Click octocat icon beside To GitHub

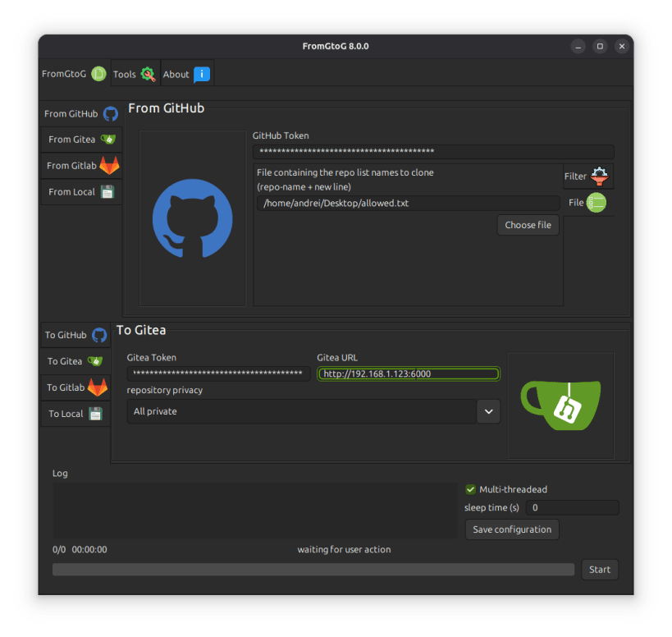point(99,335)
